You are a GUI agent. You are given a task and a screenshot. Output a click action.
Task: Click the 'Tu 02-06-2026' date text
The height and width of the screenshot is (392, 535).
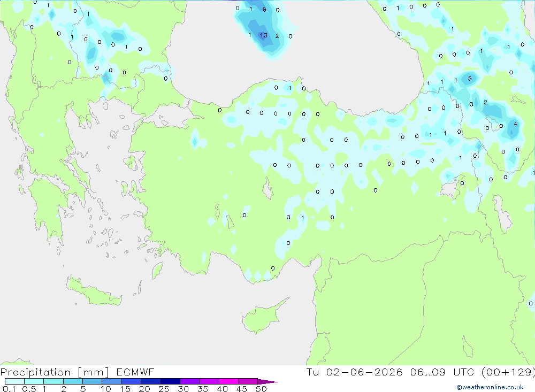355,372
